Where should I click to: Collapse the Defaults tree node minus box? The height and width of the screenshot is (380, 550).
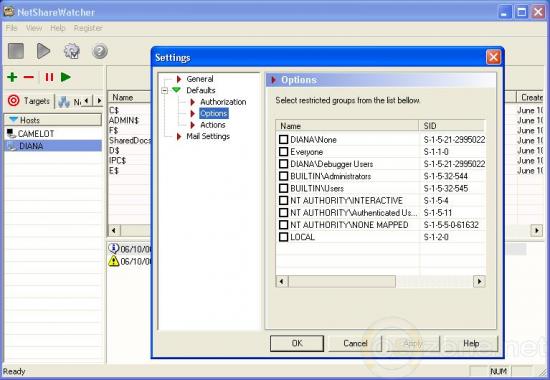click(x=165, y=91)
